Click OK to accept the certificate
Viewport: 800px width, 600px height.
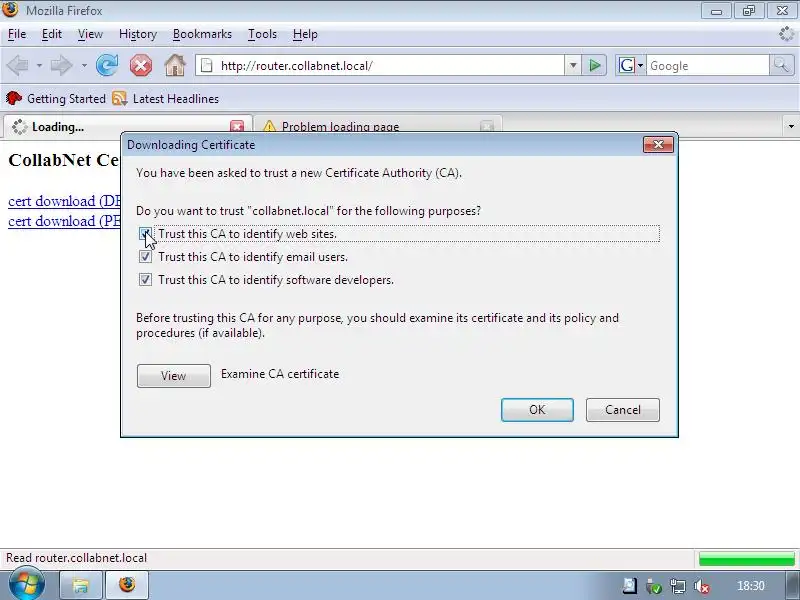pyautogui.click(x=537, y=410)
